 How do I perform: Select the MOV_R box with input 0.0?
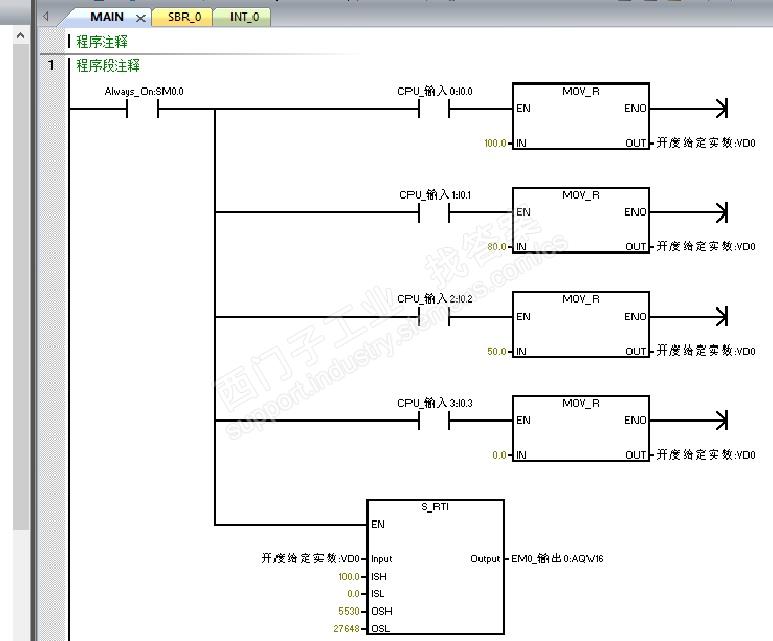click(581, 428)
